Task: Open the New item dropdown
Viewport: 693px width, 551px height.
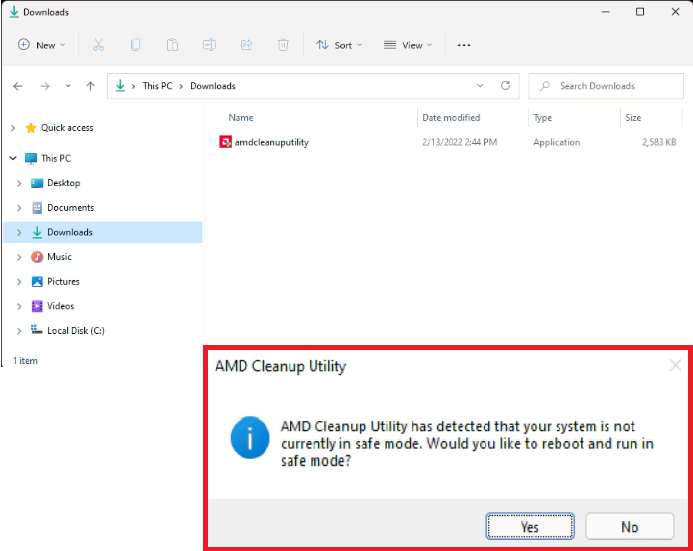Action: [42, 45]
